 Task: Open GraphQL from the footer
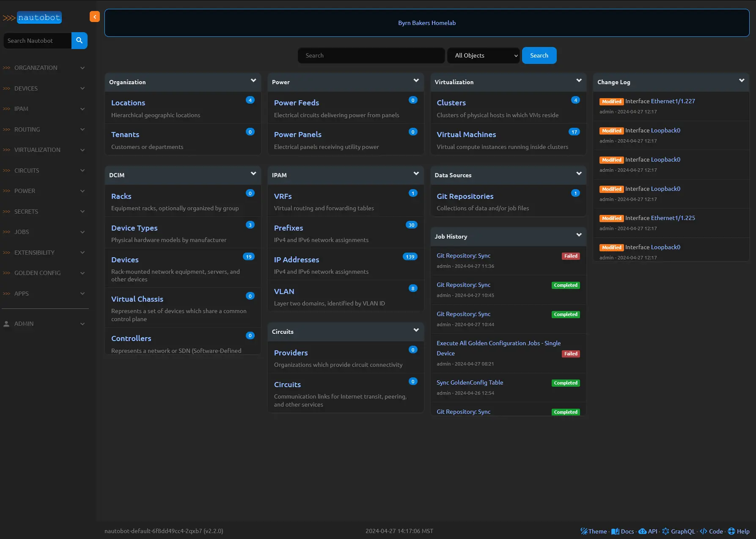(679, 531)
